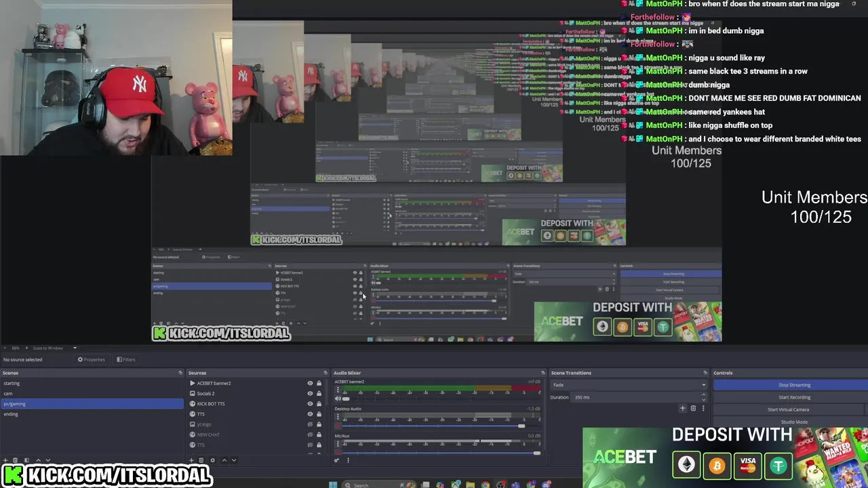
Task: Float the Audio Mixer dock pop-out icon
Action: click(543, 373)
